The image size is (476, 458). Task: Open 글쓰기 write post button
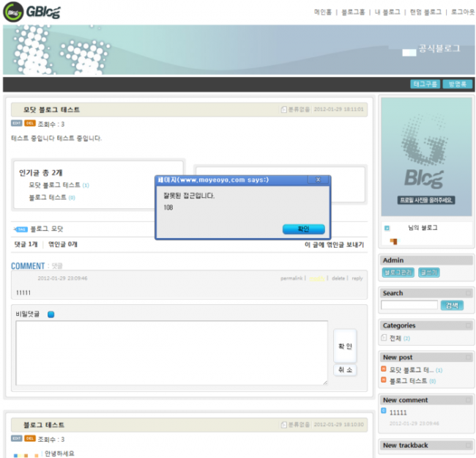click(428, 273)
